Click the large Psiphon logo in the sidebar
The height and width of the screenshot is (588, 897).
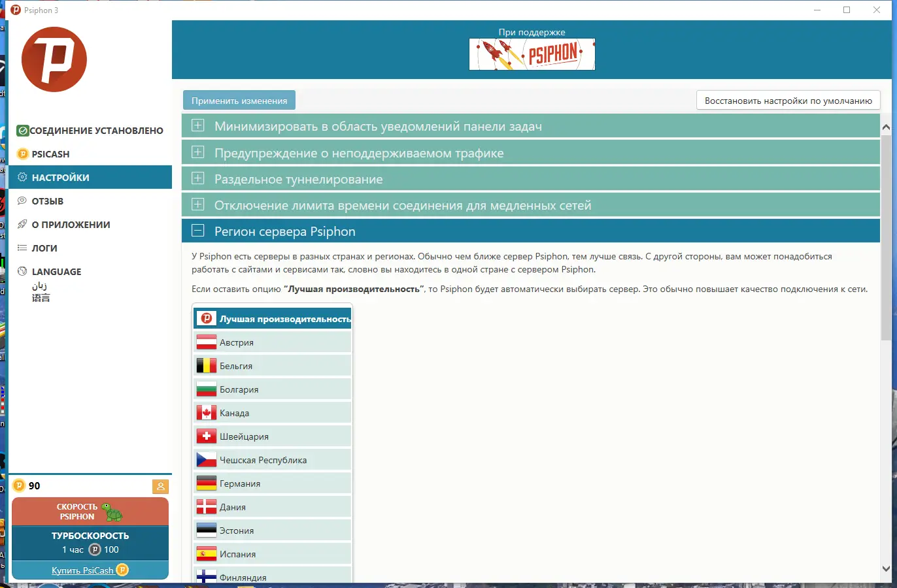[x=54, y=59]
